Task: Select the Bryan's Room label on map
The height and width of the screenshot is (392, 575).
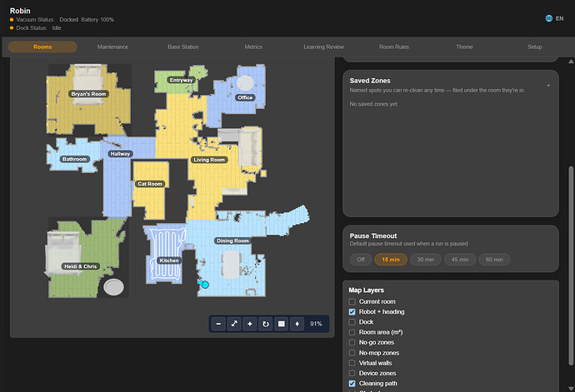Action: (x=88, y=94)
